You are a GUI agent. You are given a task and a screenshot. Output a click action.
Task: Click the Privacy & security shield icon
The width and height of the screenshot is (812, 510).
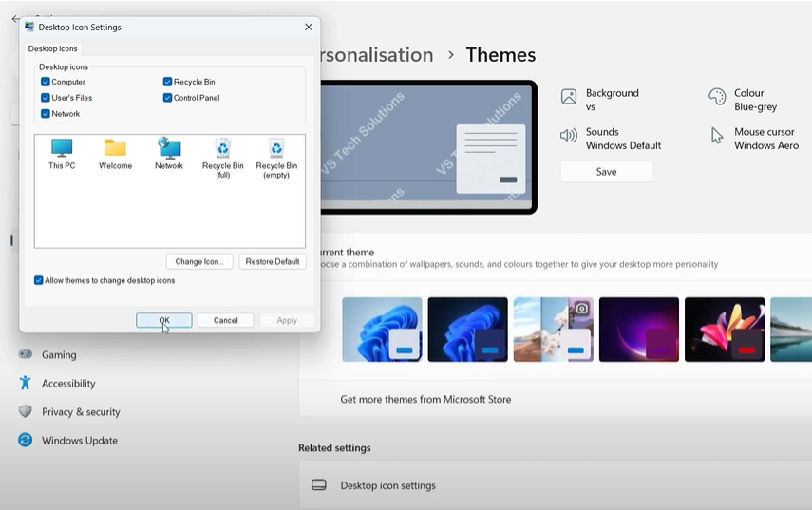25,411
